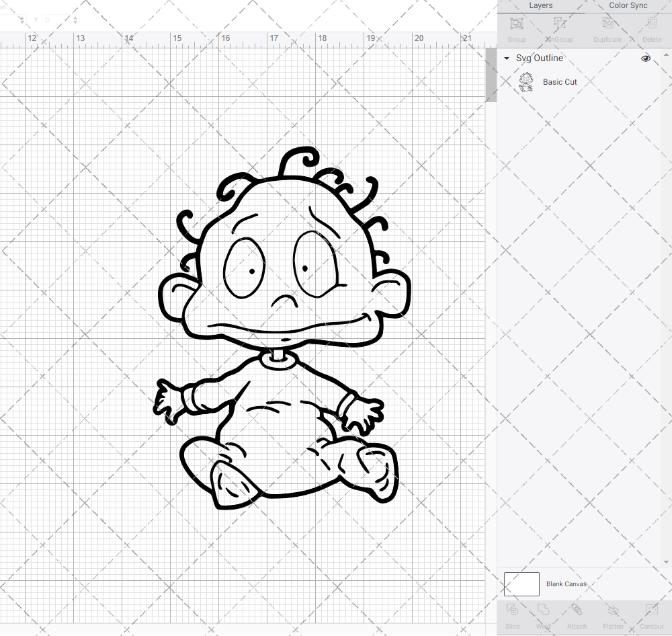
Task: Click the Basic Cut layer label
Action: [560, 82]
